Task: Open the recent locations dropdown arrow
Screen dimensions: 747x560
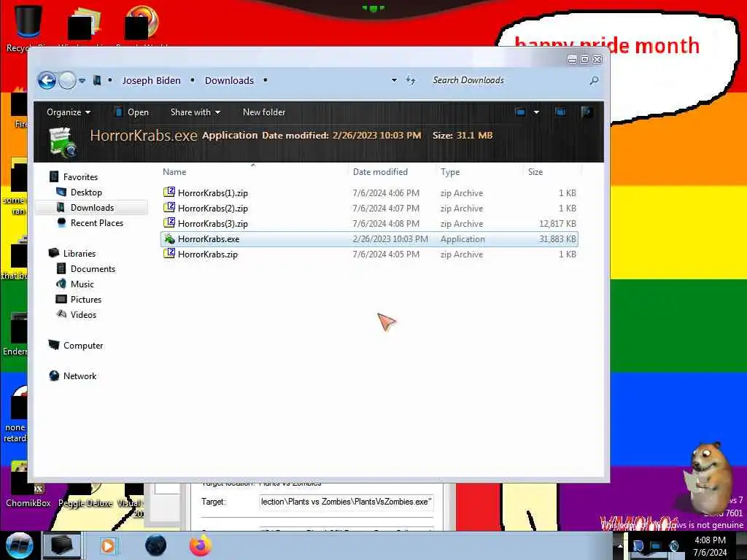Action: pos(82,80)
